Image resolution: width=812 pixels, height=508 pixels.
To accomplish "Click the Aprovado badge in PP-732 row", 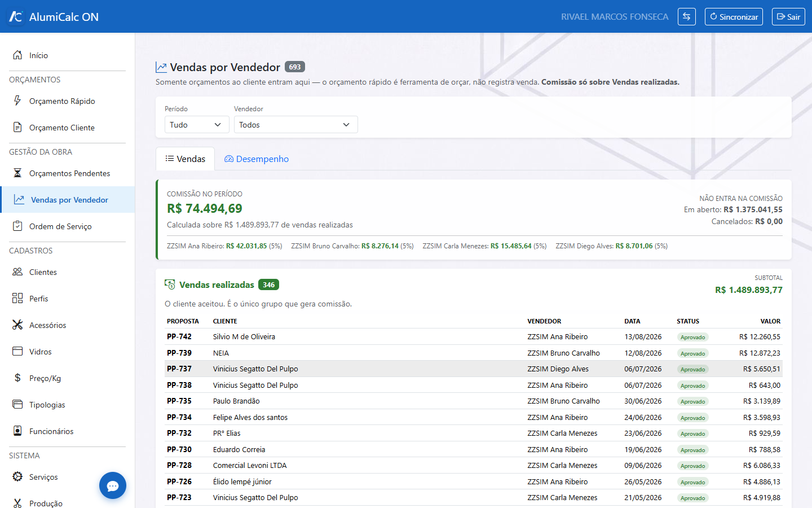I will pyautogui.click(x=692, y=434).
